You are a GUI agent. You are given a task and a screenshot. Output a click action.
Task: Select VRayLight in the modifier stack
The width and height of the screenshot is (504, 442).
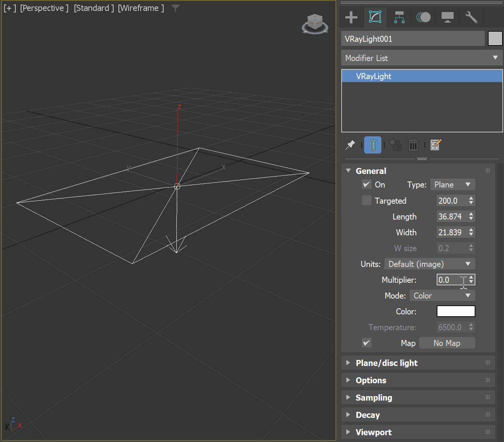tap(421, 76)
